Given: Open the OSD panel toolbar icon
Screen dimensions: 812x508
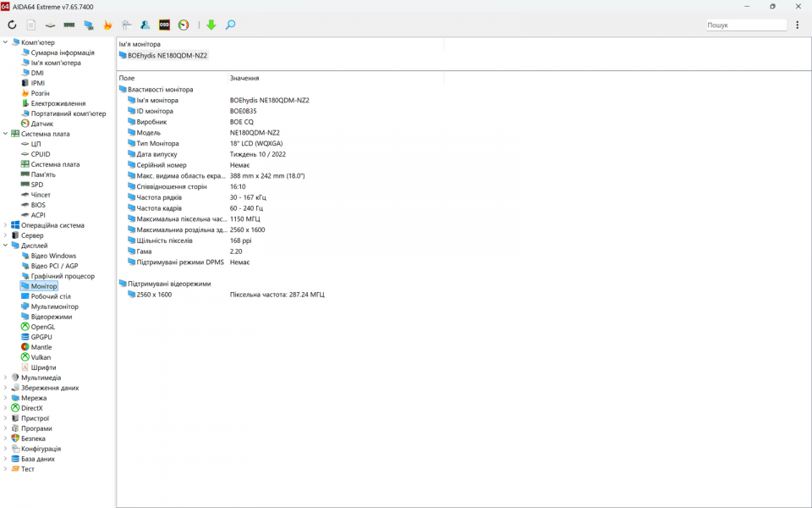Looking at the screenshot, I should pyautogui.click(x=164, y=25).
